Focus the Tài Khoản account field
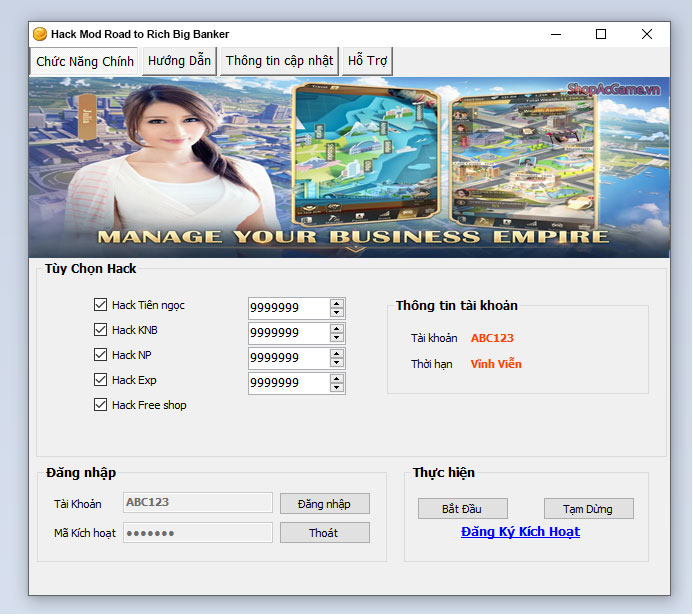 (198, 502)
